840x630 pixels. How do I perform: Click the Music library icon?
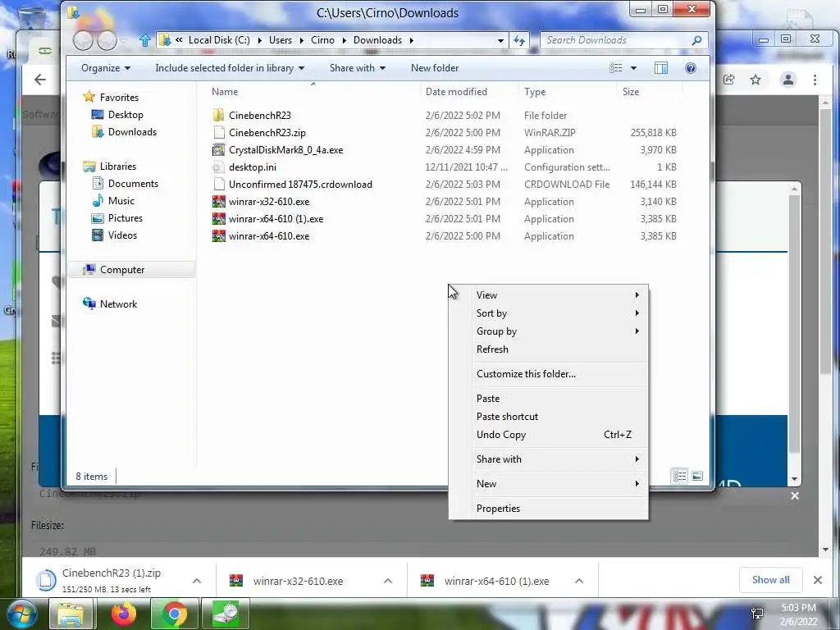coord(98,201)
